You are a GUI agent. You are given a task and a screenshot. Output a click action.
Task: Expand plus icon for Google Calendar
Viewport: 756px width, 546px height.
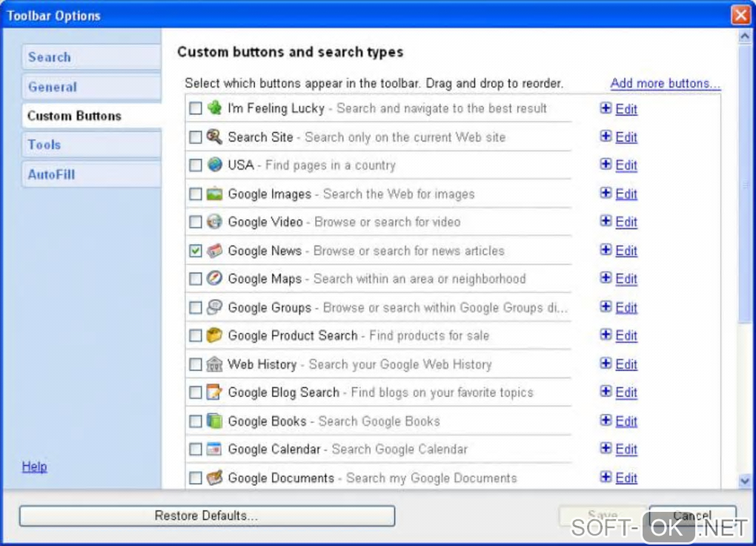click(606, 448)
